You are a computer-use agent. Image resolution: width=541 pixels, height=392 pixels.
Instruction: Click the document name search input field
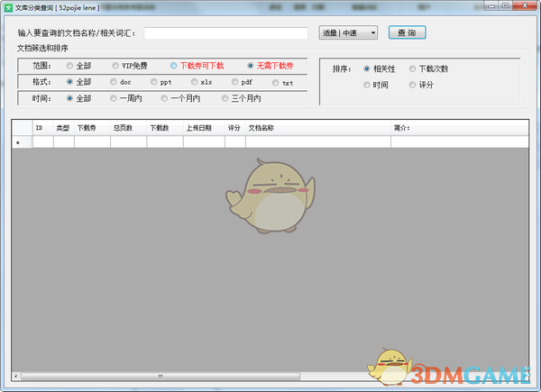tap(226, 33)
